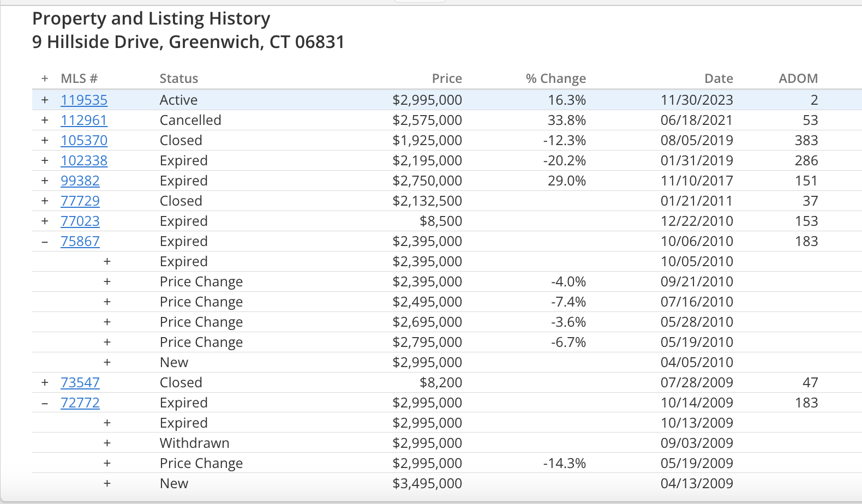Open MLS listing 119535 link
This screenshot has height=504, width=862.
(84, 100)
